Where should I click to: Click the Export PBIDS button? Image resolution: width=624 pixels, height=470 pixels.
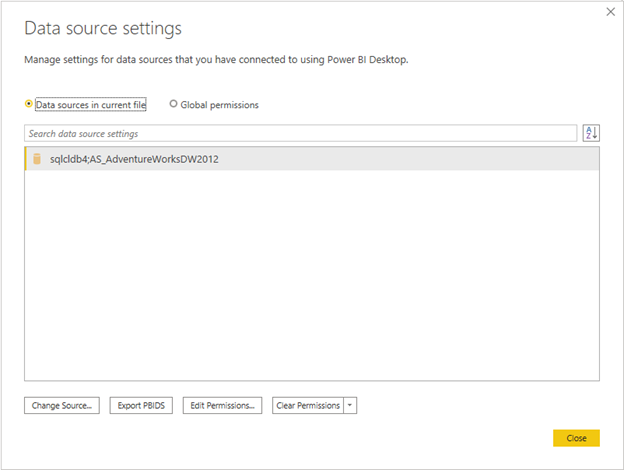(141, 405)
